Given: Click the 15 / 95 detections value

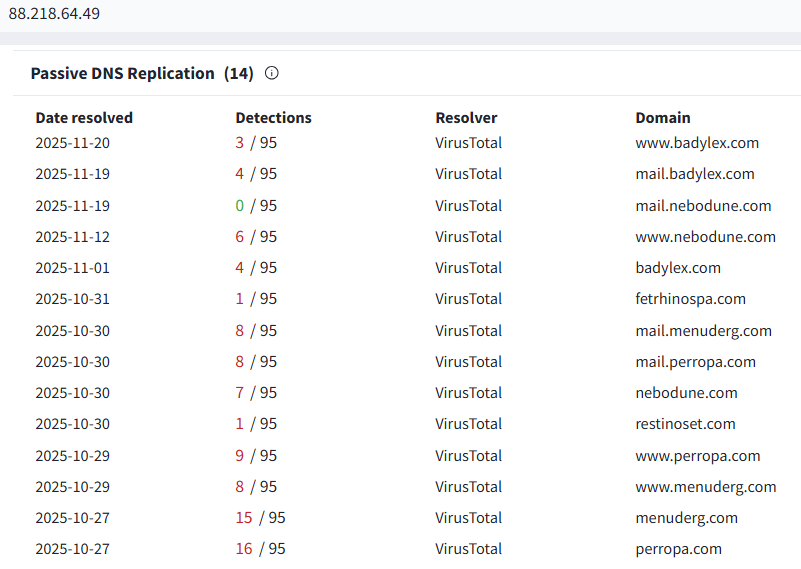Looking at the screenshot, I should pos(260,518).
